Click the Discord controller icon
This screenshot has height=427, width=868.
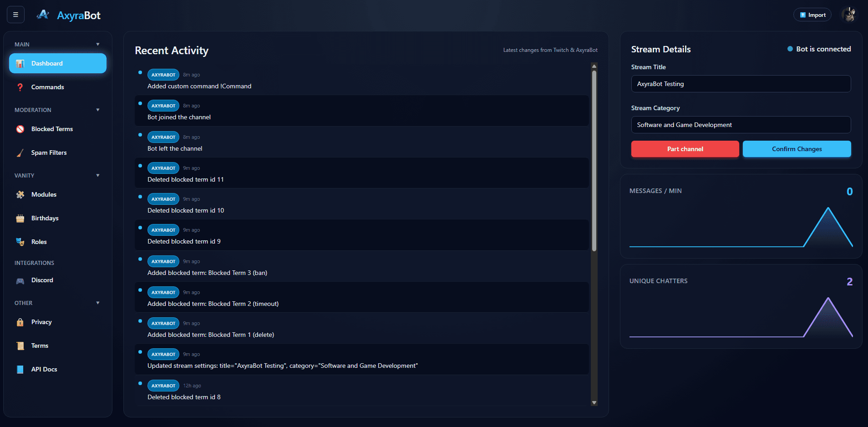(20, 280)
